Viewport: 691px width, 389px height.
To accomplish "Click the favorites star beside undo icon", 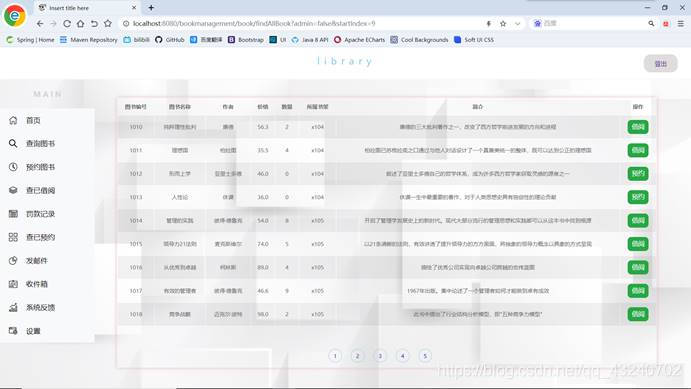I will pyautogui.click(x=108, y=23).
